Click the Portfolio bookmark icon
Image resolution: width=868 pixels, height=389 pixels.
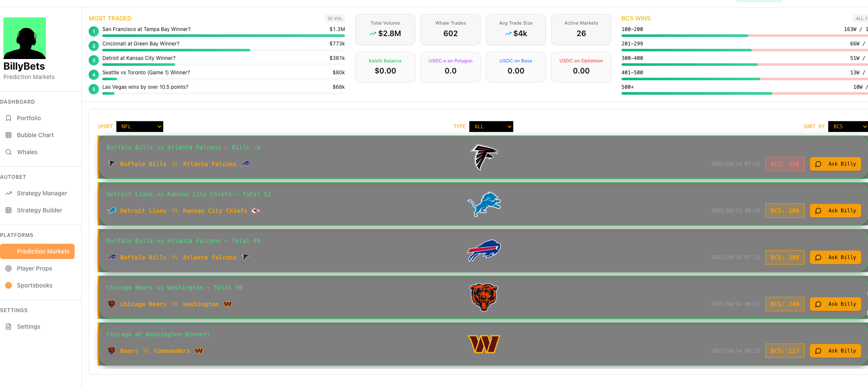tap(8, 118)
